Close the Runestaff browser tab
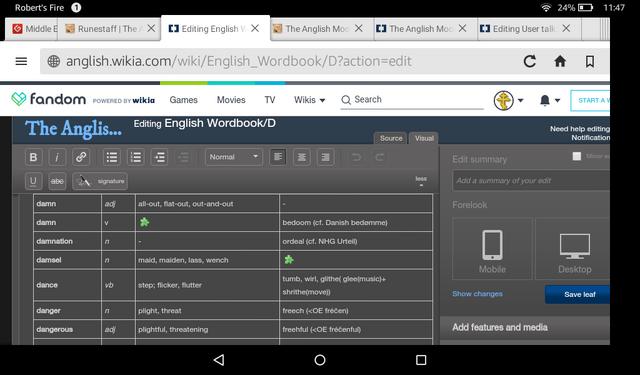The width and height of the screenshot is (640, 375). tap(151, 28)
